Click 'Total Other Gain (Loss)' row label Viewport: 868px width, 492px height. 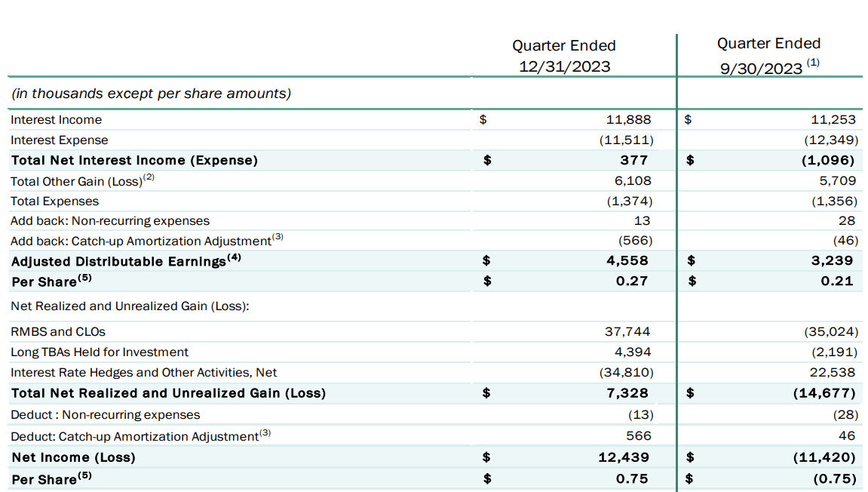coord(82,180)
